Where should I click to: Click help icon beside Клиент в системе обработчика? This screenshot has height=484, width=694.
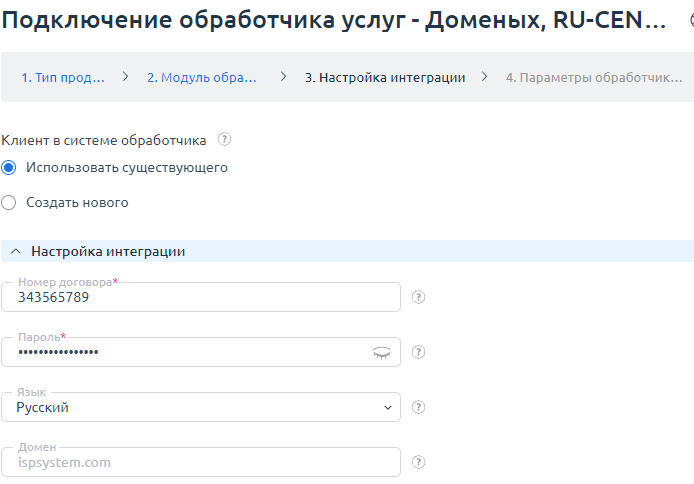coord(224,140)
